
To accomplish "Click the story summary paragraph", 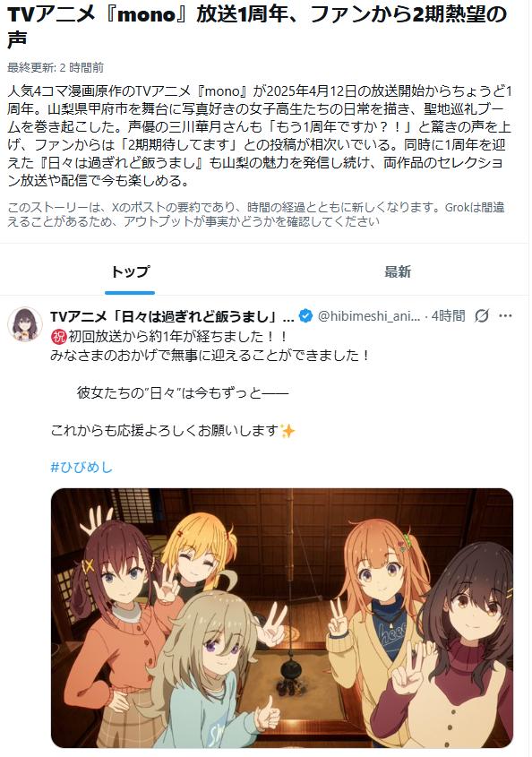I will coord(259,136).
